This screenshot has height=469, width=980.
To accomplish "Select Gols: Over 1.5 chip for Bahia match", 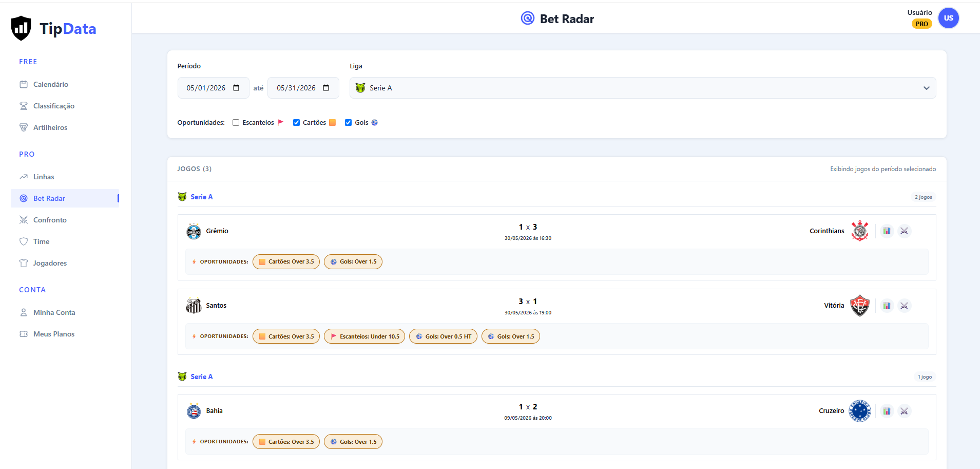I will (x=353, y=442).
